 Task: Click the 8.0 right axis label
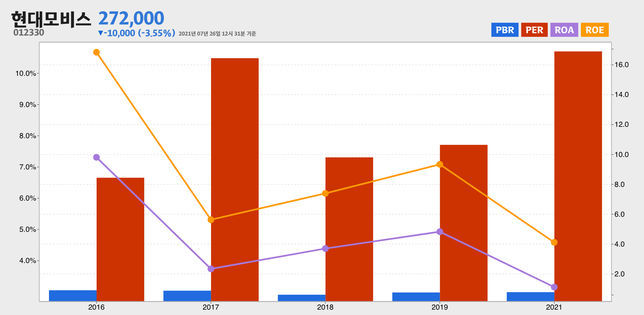point(620,185)
